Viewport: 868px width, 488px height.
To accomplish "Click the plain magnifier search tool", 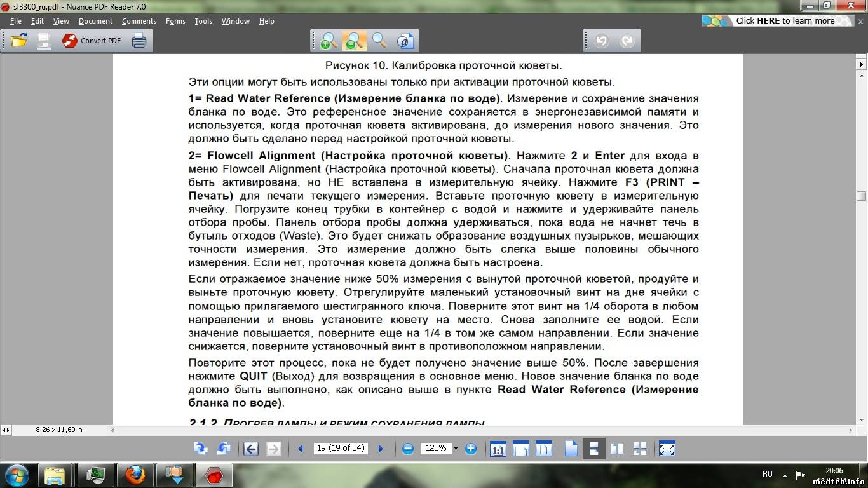I will coord(379,41).
